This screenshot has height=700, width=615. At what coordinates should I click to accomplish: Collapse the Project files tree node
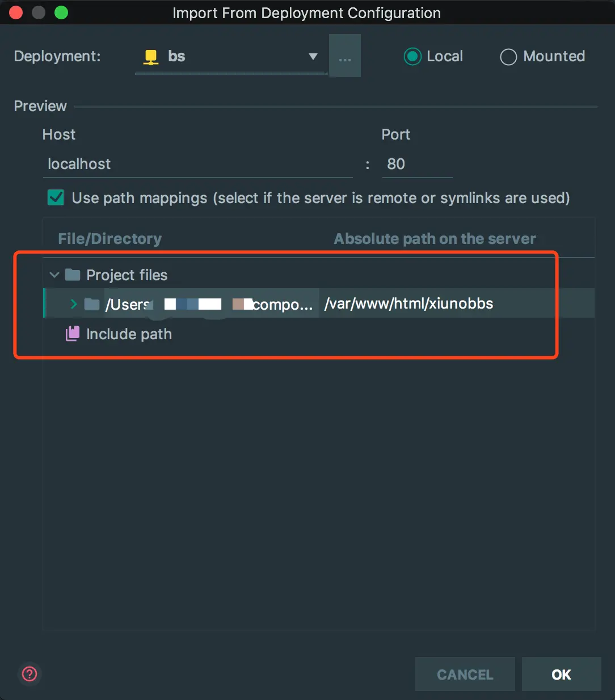click(x=54, y=275)
